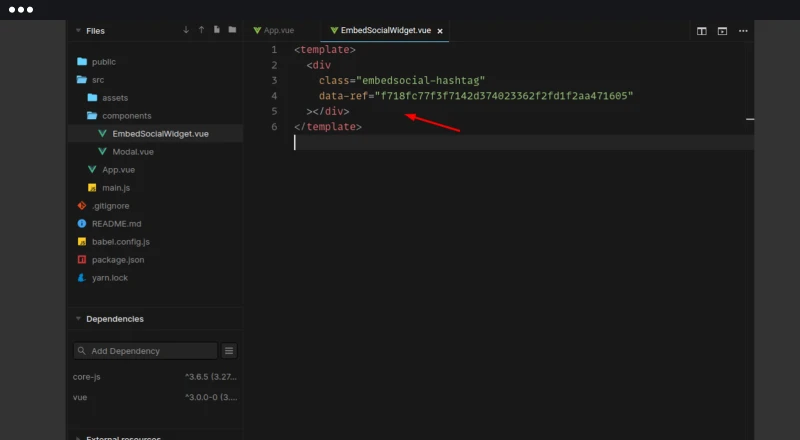The width and height of the screenshot is (800, 440).
Task: Click the upload arrow icon in Files header
Action: click(202, 30)
